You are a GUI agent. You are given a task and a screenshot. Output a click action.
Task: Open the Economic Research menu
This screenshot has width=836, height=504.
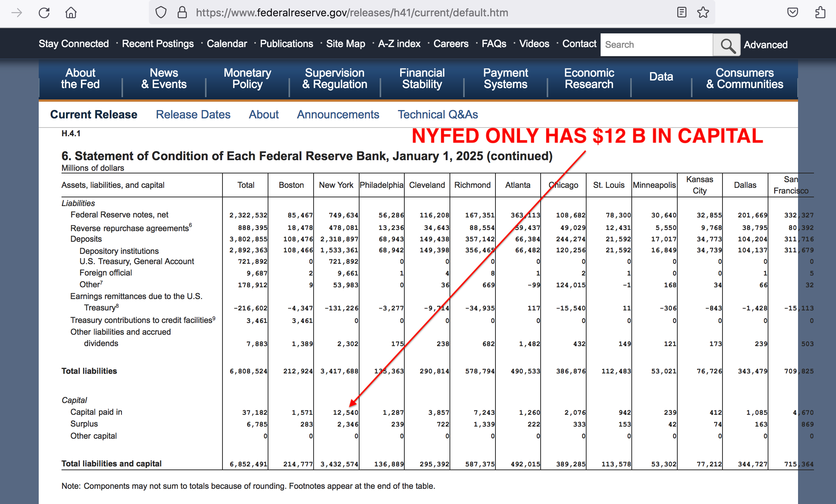click(589, 79)
